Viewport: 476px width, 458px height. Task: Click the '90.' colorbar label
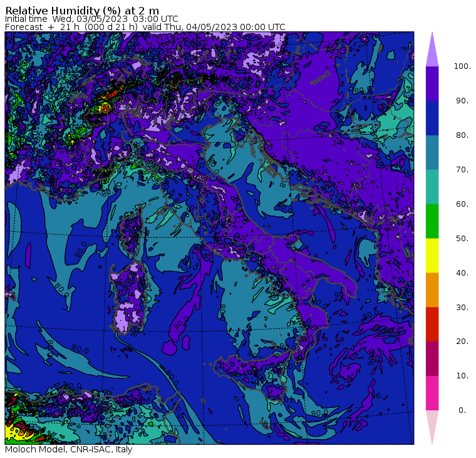coord(462,100)
